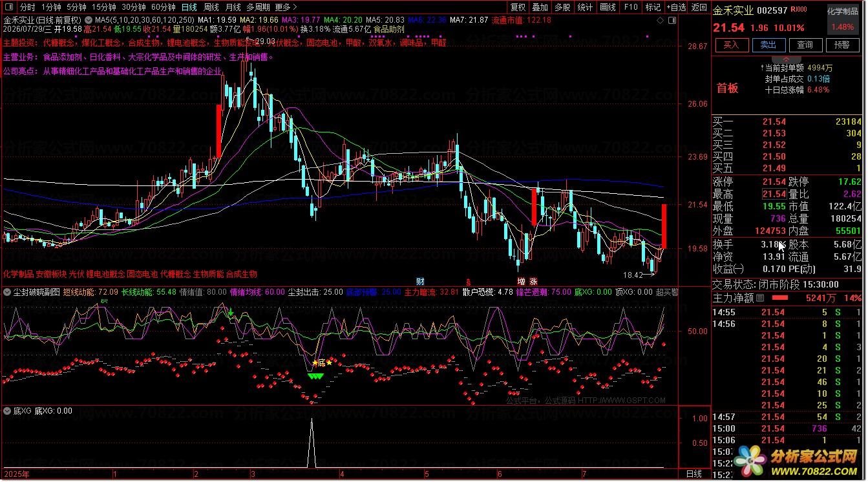
Task: Open the 化学制品 sector box
Action: point(842,19)
